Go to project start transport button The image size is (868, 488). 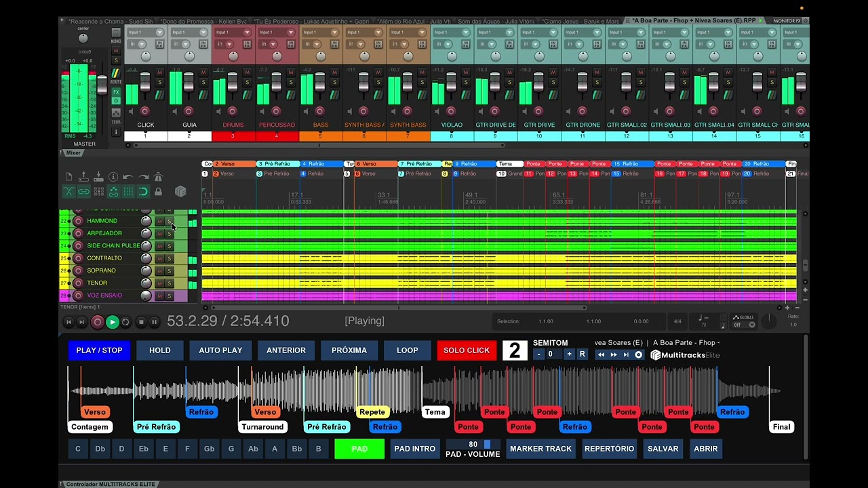pos(68,323)
